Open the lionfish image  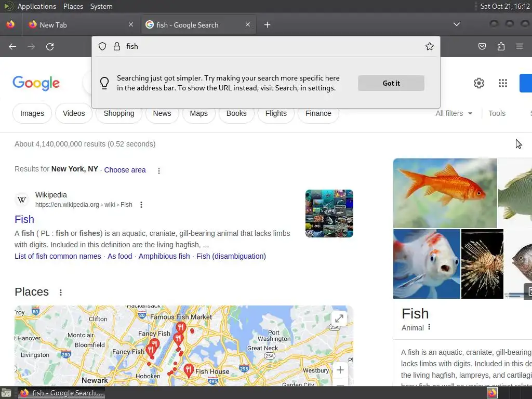pos(482,264)
